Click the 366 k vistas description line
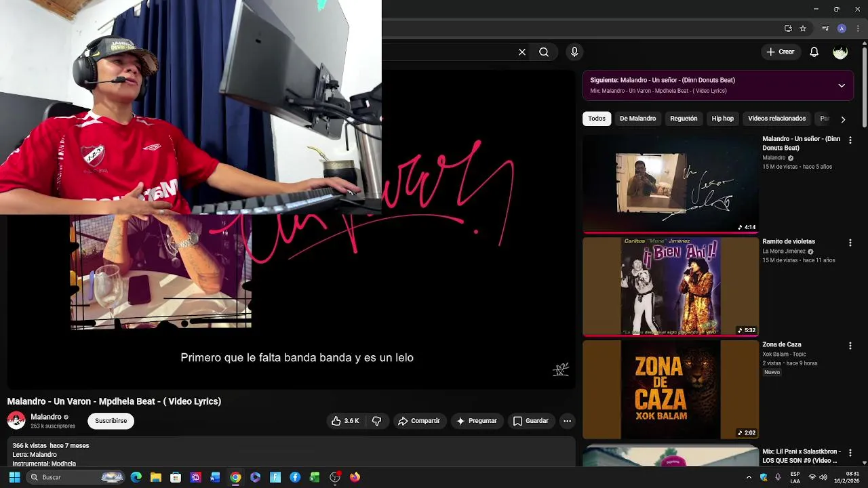The height and width of the screenshot is (488, 868). [51, 445]
